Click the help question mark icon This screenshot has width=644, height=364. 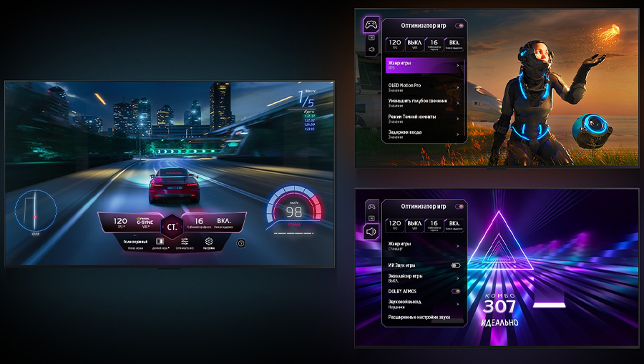241,243
